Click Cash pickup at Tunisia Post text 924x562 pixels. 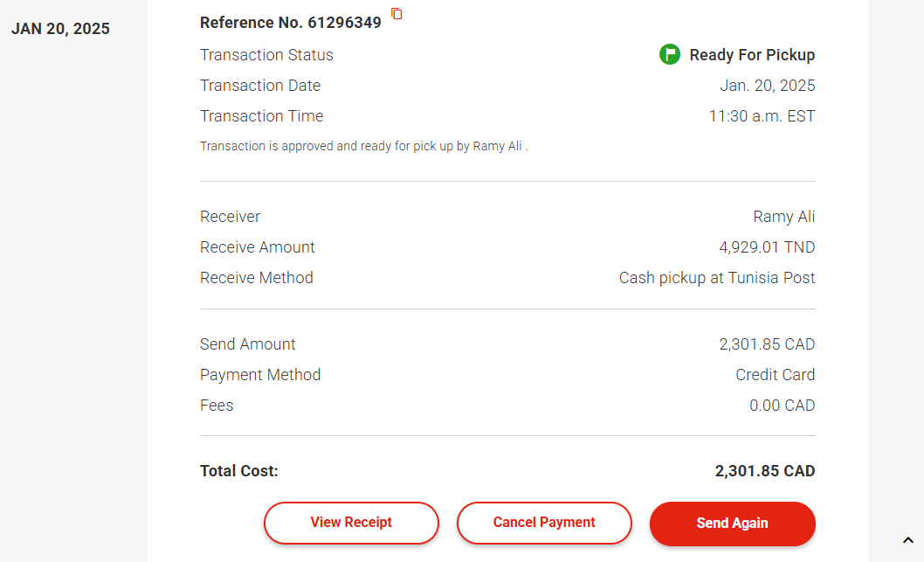(717, 278)
